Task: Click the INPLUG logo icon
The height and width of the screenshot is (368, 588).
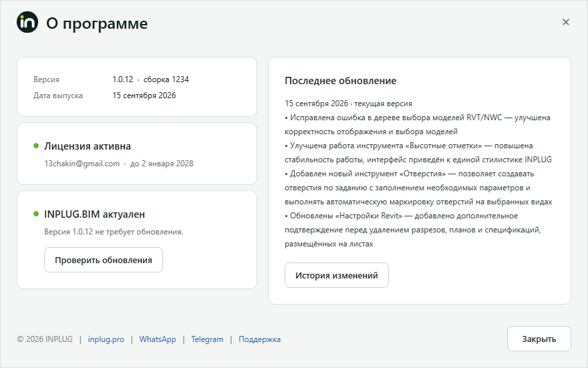Action: pyautogui.click(x=27, y=22)
